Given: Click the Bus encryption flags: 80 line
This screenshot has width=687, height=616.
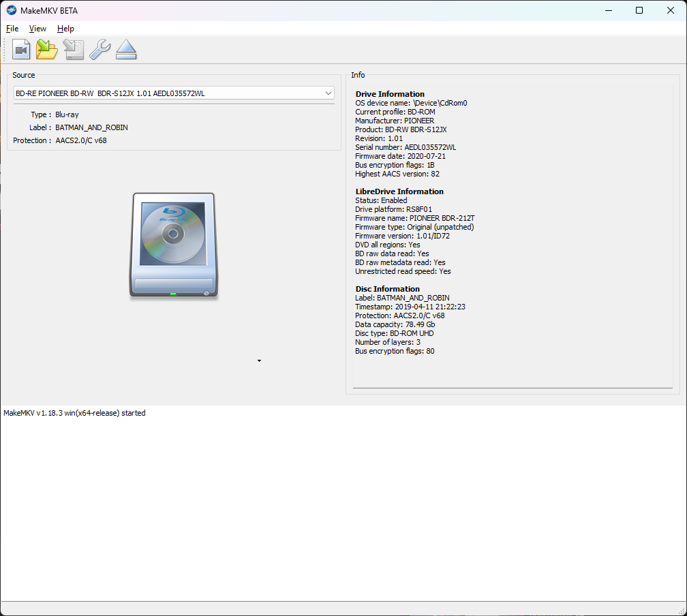Looking at the screenshot, I should (x=395, y=351).
